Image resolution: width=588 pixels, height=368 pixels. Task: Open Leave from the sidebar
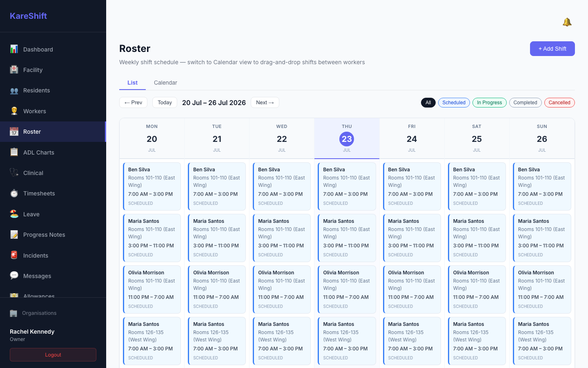click(x=53, y=214)
